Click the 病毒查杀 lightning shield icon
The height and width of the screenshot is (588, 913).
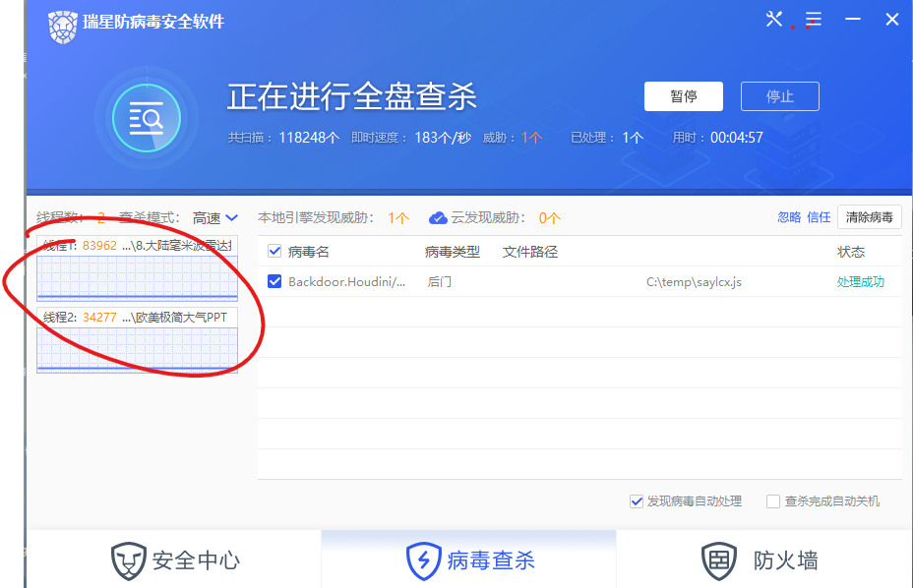423,560
